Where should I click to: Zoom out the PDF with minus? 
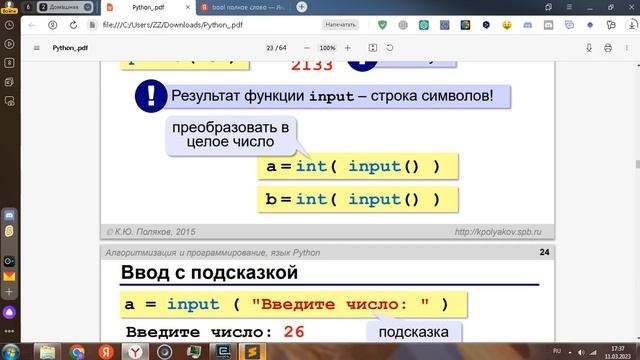[x=307, y=48]
